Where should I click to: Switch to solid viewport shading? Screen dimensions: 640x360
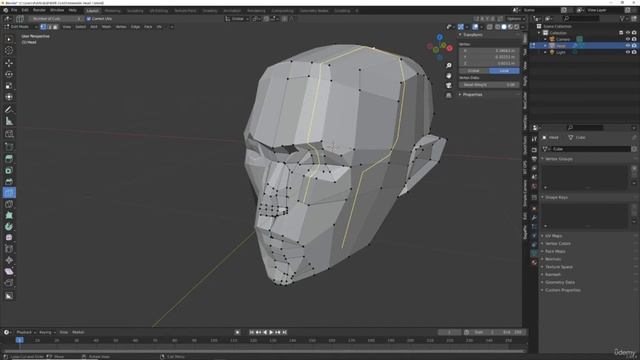(504, 27)
